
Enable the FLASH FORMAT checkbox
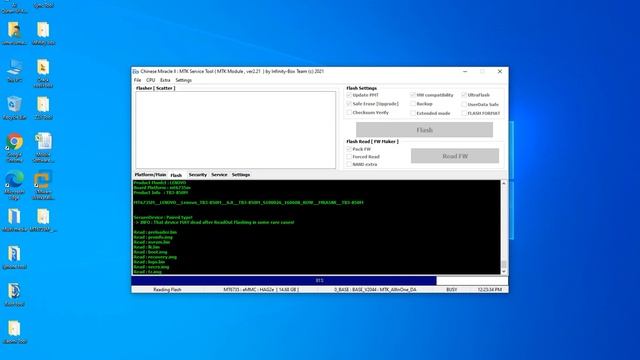coord(464,113)
